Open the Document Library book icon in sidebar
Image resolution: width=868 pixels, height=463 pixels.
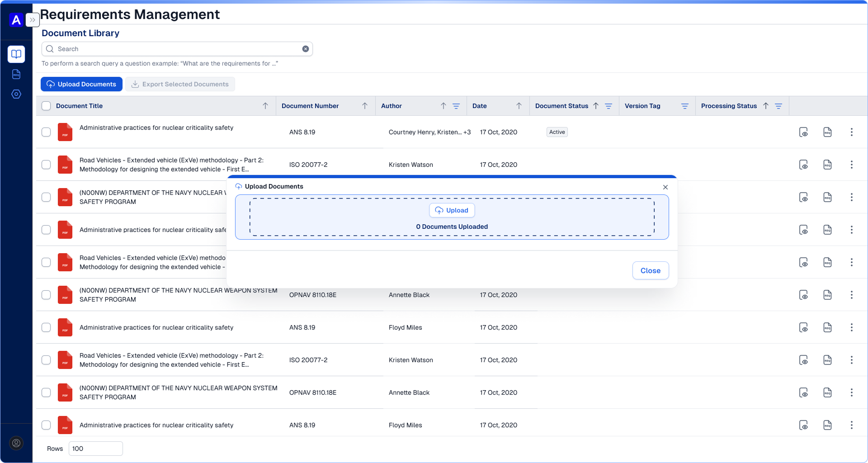[x=16, y=54]
